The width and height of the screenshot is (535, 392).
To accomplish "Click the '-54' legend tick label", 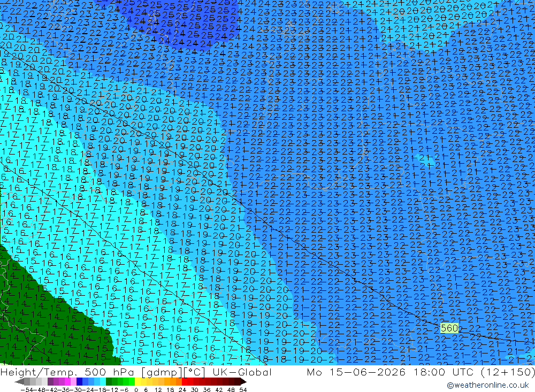I will pyautogui.click(x=27, y=390).
